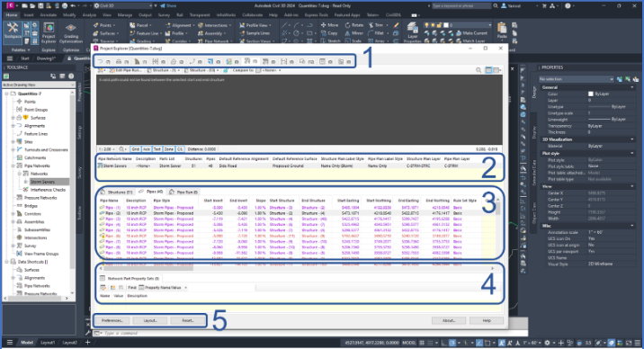Click the Layout button

click(150, 321)
